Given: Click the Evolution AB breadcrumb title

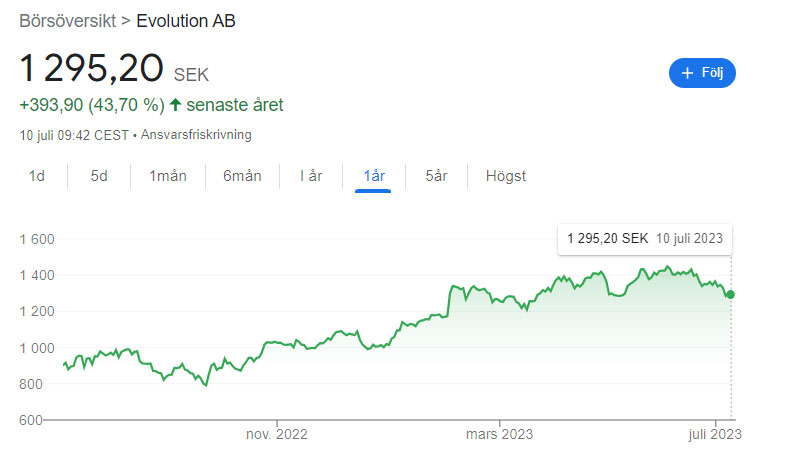Looking at the screenshot, I should point(186,21).
